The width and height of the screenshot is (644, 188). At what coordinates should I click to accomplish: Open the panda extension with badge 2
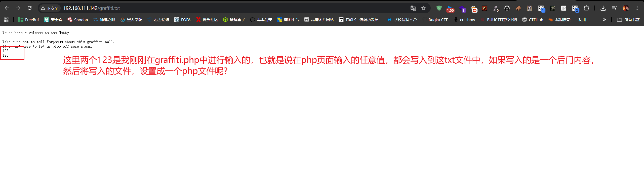pyautogui.click(x=575, y=9)
